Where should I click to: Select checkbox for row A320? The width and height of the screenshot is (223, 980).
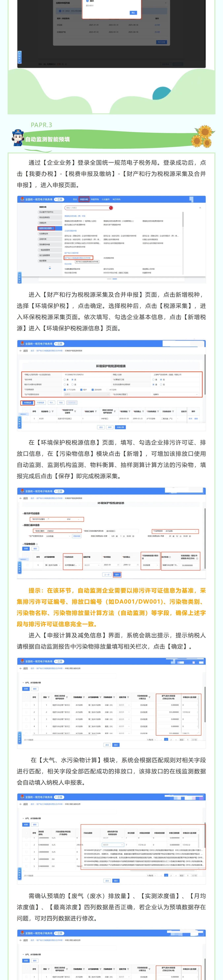tap(26, 419)
